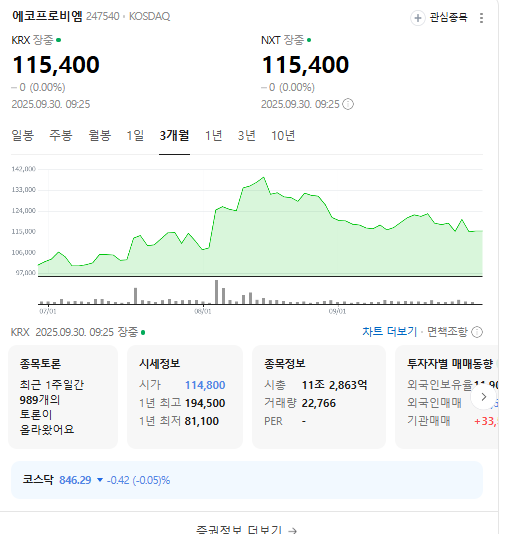
Task: Open the 차트 더보기 link
Action: (x=389, y=332)
